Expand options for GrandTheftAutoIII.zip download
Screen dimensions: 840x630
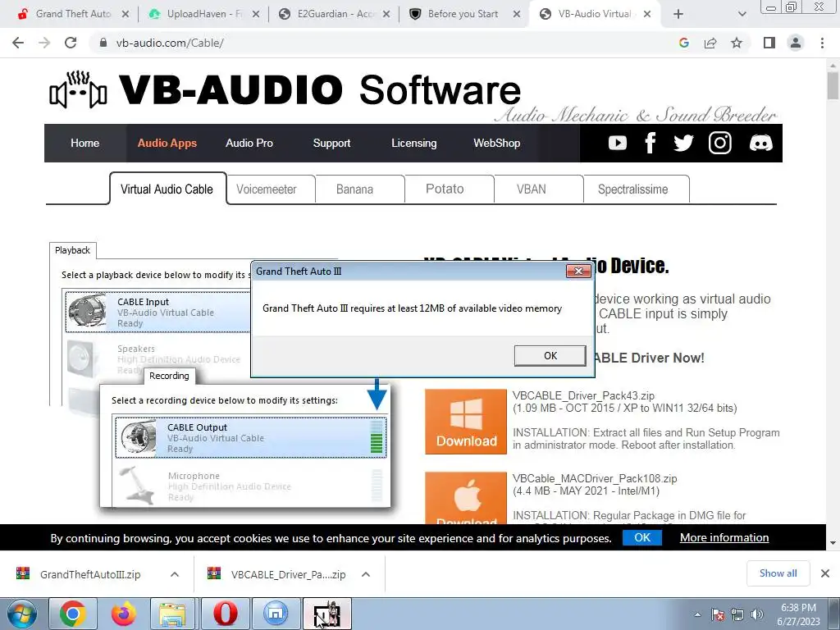tap(175, 574)
